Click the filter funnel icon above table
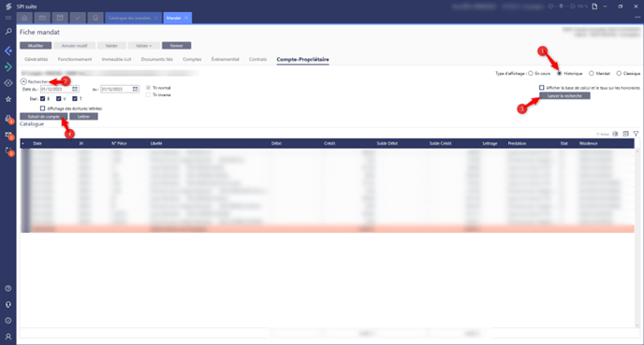Viewport: 644px width, 345px height. [636, 134]
